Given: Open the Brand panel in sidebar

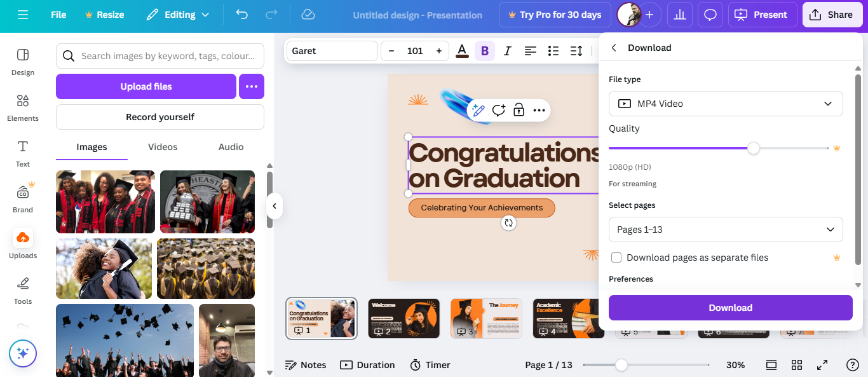Looking at the screenshot, I should 23,199.
